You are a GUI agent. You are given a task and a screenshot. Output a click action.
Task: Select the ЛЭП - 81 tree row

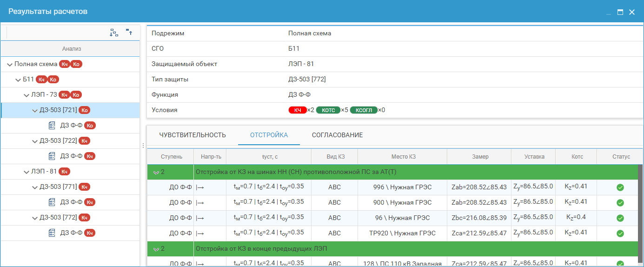tap(70, 172)
